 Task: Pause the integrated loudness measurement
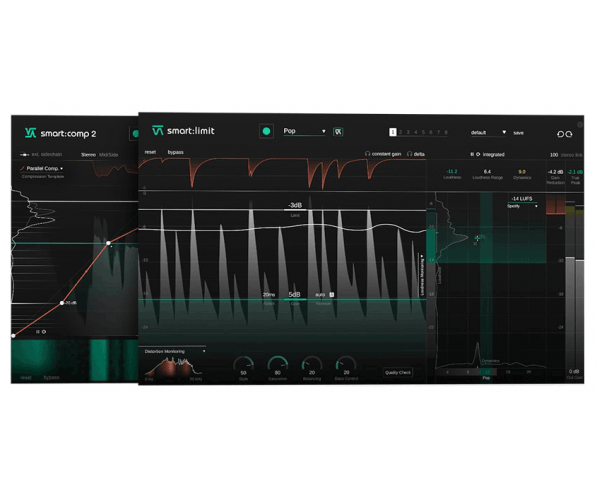pos(472,154)
